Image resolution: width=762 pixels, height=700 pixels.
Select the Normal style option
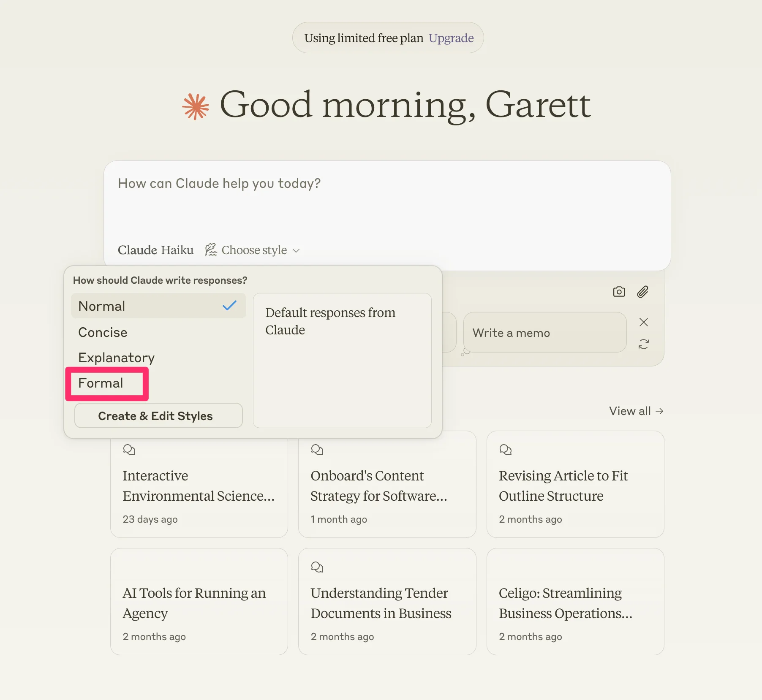[158, 306]
